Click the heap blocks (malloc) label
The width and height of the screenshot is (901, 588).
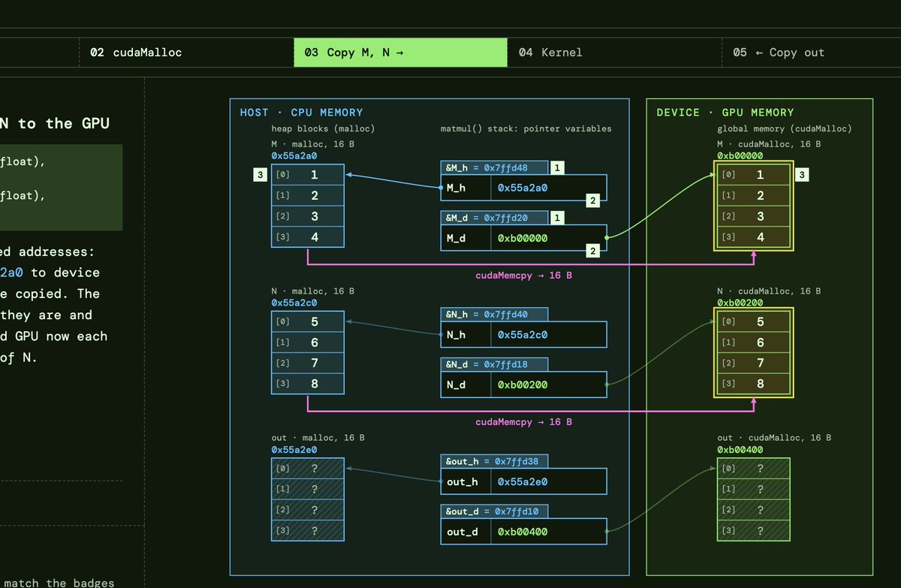pos(323,129)
